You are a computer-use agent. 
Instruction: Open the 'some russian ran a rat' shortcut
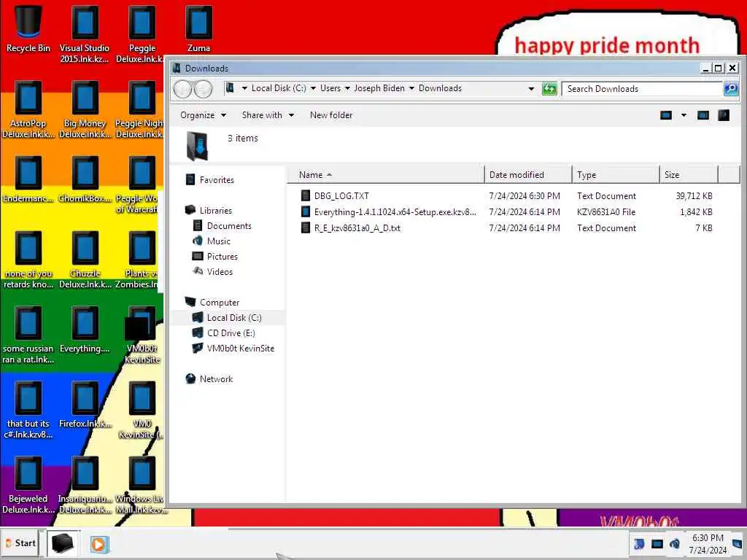point(28,335)
